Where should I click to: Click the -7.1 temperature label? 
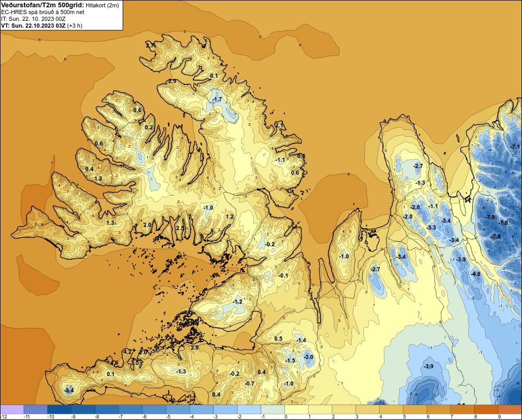click(x=515, y=147)
